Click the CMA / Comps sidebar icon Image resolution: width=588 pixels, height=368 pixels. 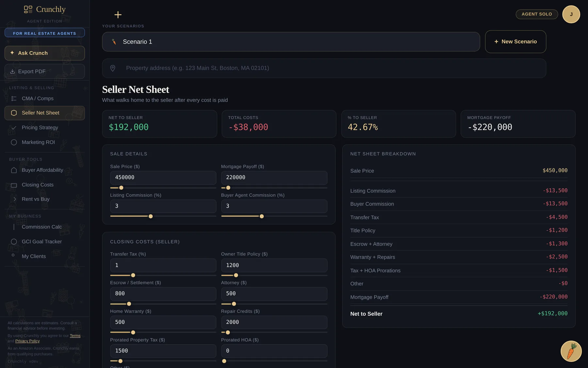pos(14,98)
